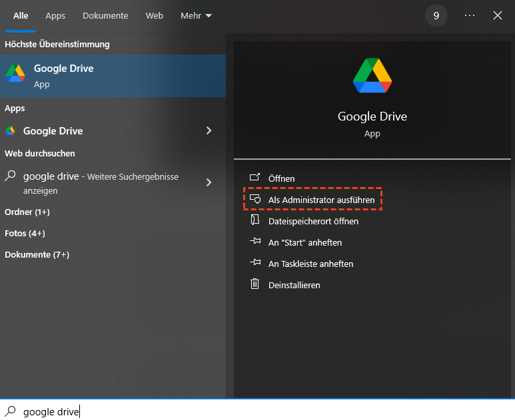Click the google drive web search suggestion text

pos(101,183)
